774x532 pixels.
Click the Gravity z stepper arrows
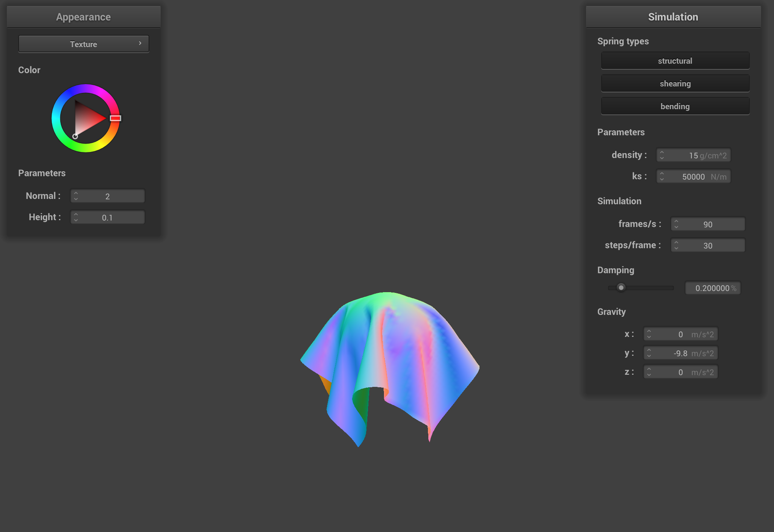click(649, 372)
